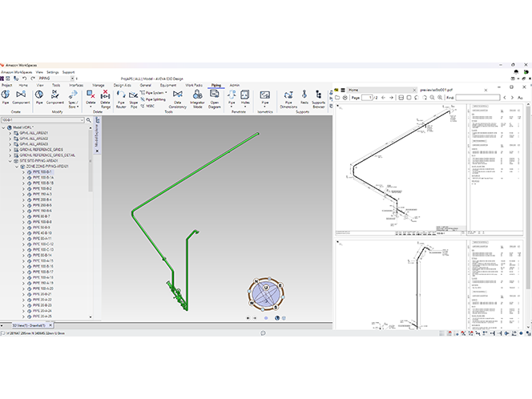
Task: Switch to the Equipment ribbon tab
Action: click(167, 84)
